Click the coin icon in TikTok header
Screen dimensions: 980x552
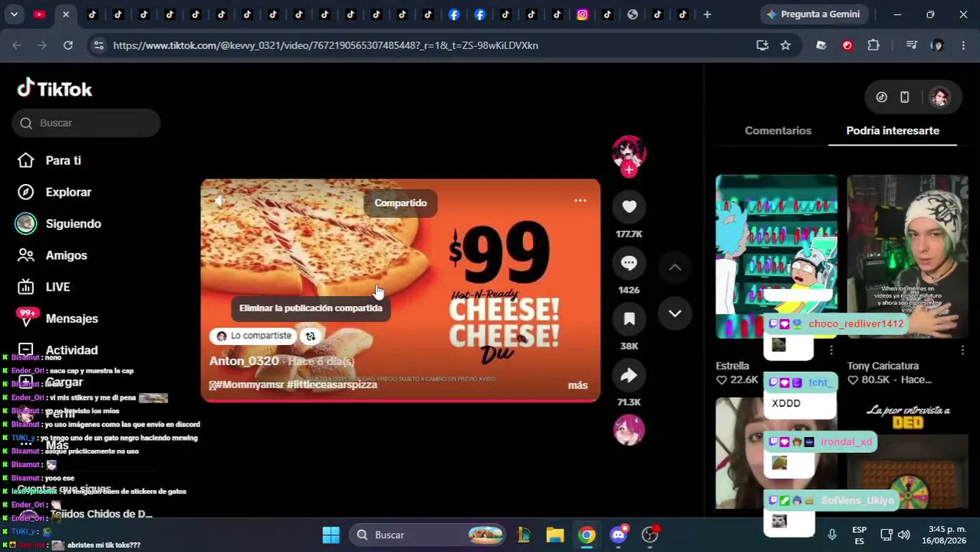(882, 97)
